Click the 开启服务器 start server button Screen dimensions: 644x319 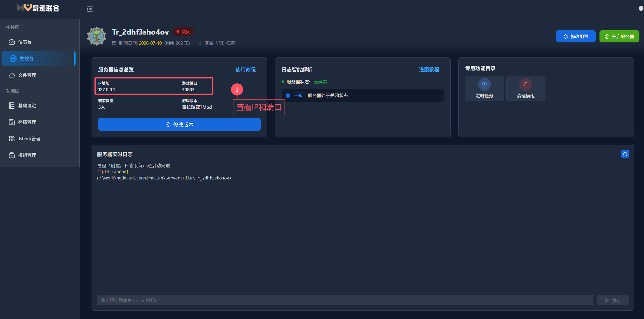(x=619, y=36)
